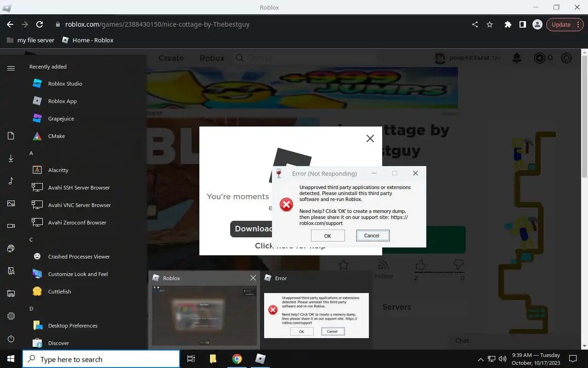588x368 pixels.
Task: Open browser extensions puzzle icon
Action: (x=508, y=24)
